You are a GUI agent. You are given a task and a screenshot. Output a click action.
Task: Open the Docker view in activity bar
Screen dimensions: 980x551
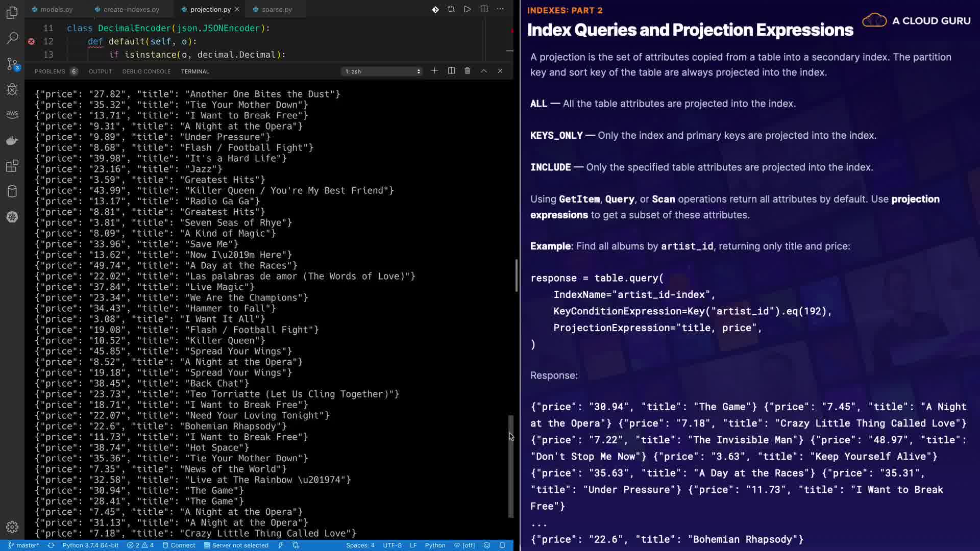click(x=12, y=140)
